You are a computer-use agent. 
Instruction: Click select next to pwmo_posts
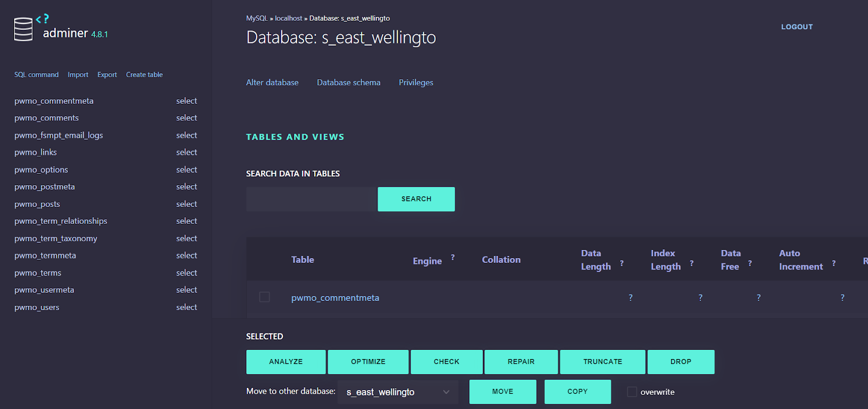tap(187, 204)
